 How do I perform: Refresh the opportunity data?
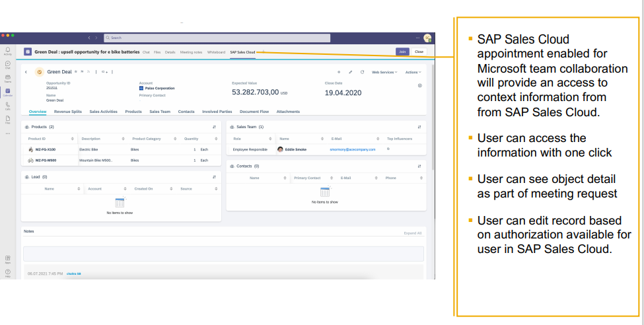[x=362, y=72]
